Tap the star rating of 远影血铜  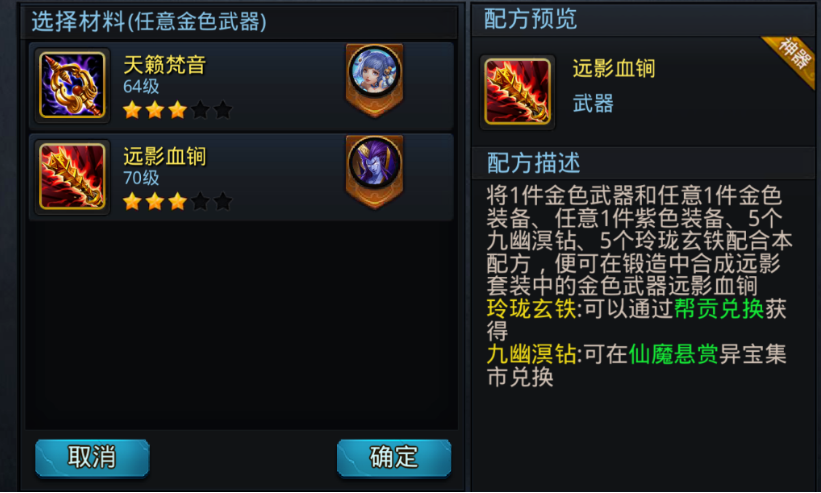click(177, 201)
